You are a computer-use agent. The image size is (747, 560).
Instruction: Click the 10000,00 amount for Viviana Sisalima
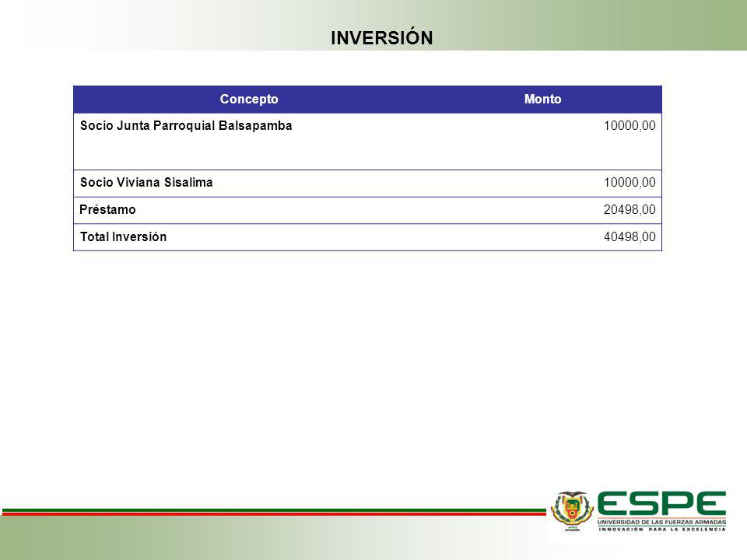(630, 182)
